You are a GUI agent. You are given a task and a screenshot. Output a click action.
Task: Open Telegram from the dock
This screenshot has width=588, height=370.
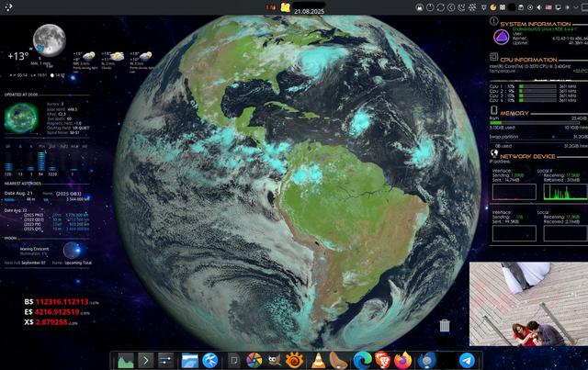pos(467,361)
